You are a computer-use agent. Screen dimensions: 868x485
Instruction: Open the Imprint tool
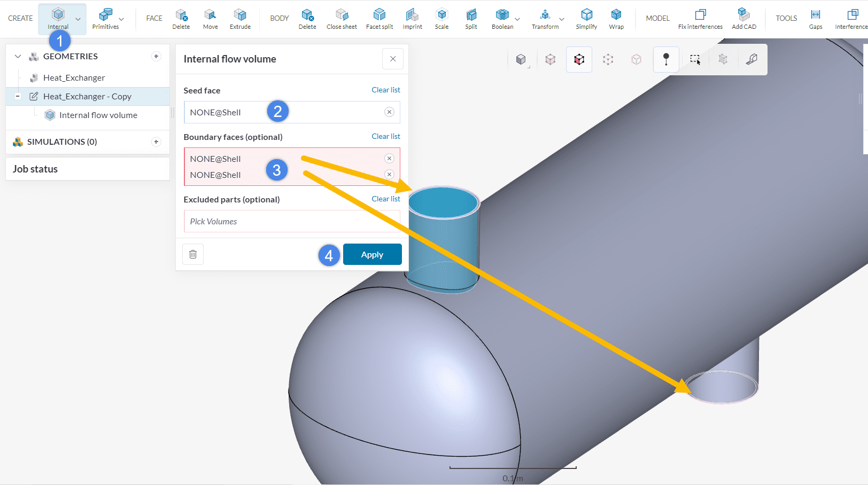(x=412, y=19)
